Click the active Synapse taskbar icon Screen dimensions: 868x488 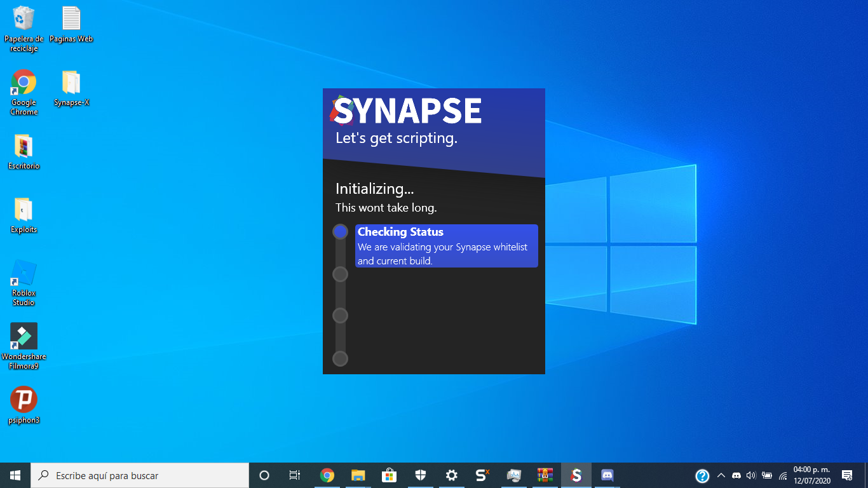tap(576, 475)
